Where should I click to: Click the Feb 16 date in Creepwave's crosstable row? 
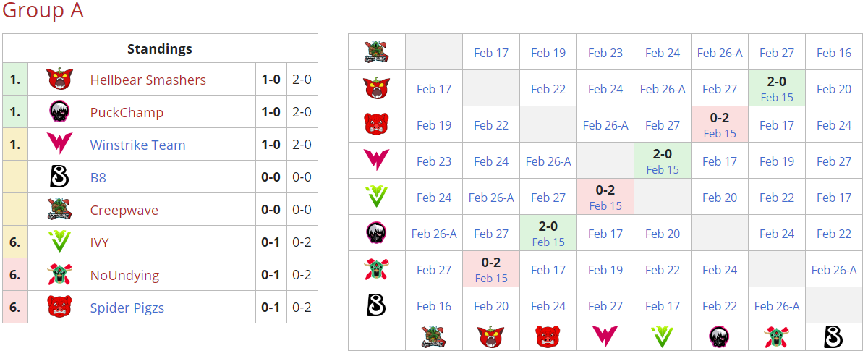point(833,53)
